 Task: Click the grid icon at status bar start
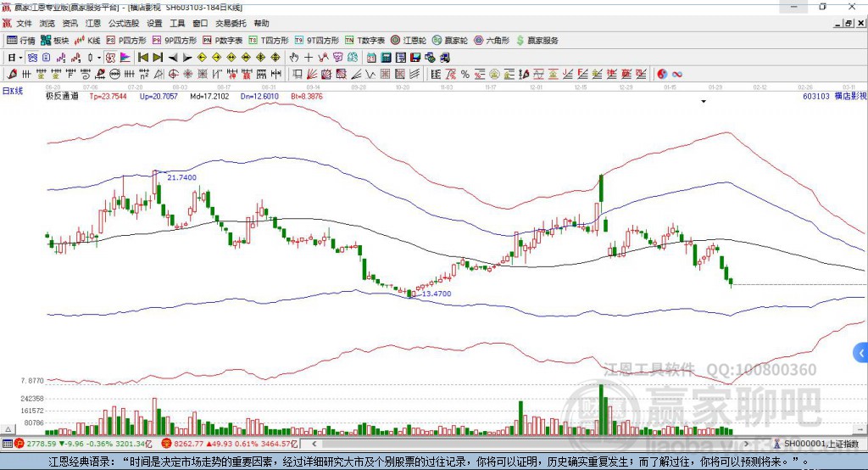tap(7, 444)
